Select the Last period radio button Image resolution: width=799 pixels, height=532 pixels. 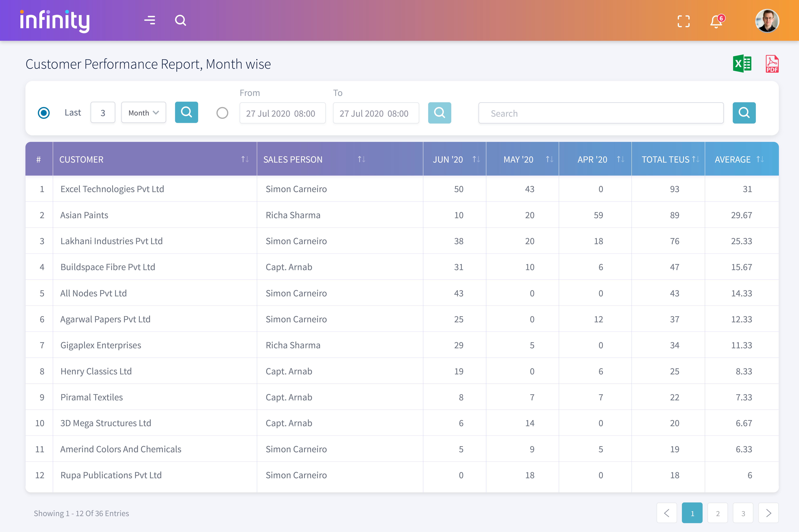coord(44,113)
